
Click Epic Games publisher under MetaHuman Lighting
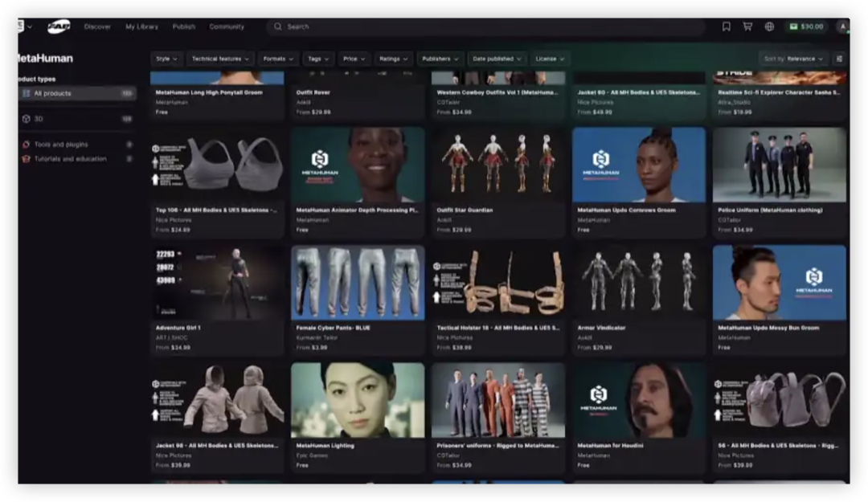312,455
